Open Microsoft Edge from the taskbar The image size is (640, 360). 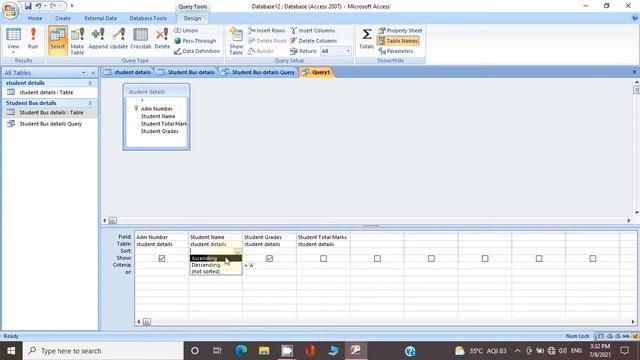pyautogui.click(x=241, y=351)
